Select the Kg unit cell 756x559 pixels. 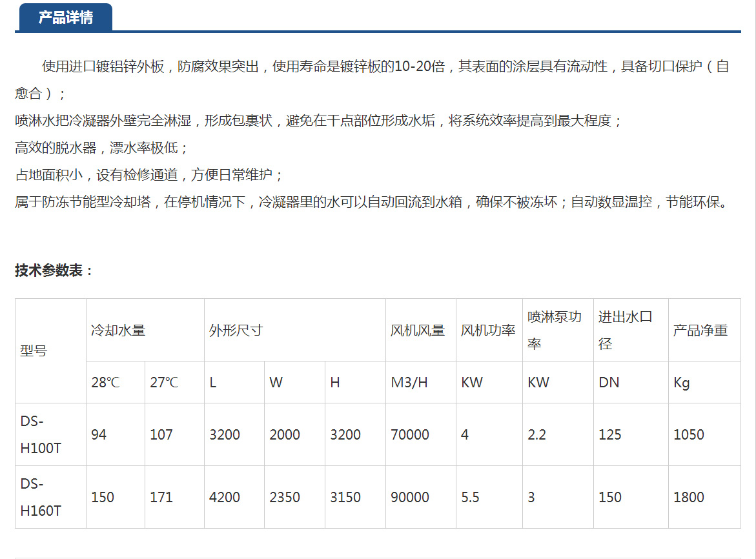(682, 382)
